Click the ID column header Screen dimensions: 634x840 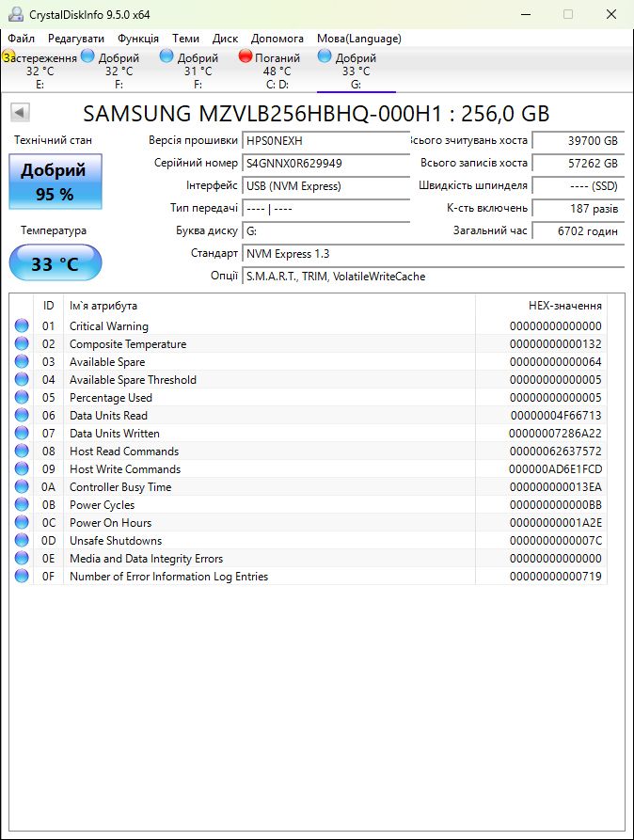point(48,306)
